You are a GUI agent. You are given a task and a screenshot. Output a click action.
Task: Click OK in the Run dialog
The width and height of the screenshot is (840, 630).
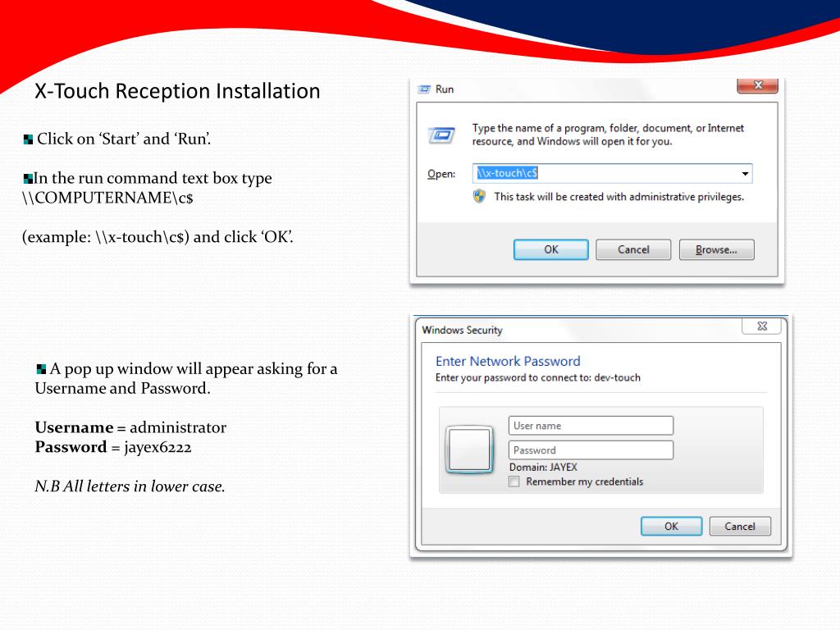pos(550,249)
